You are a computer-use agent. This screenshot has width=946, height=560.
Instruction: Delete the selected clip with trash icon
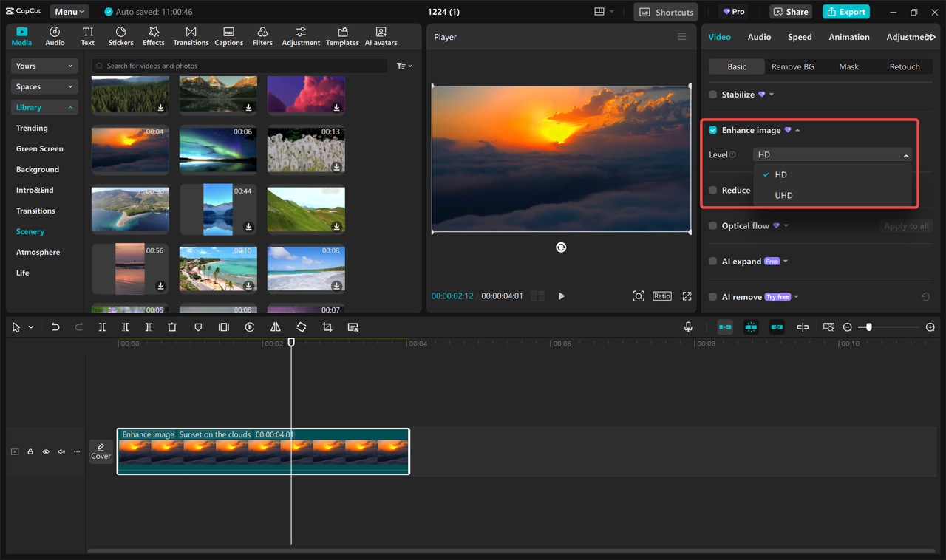tap(171, 327)
